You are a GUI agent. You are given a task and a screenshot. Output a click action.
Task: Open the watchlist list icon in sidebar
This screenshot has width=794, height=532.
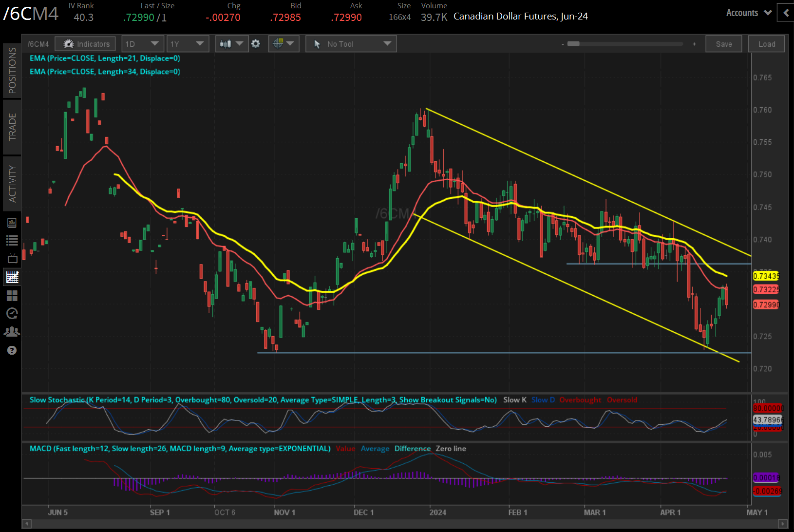(12, 240)
